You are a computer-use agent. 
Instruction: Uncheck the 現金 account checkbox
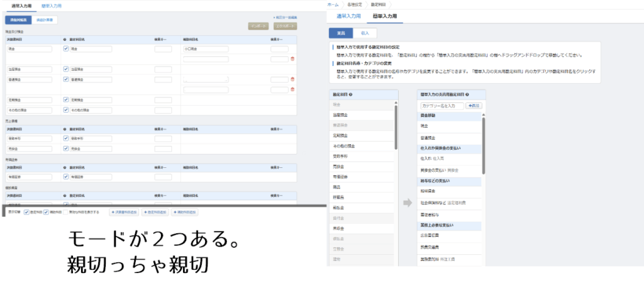[66, 48]
